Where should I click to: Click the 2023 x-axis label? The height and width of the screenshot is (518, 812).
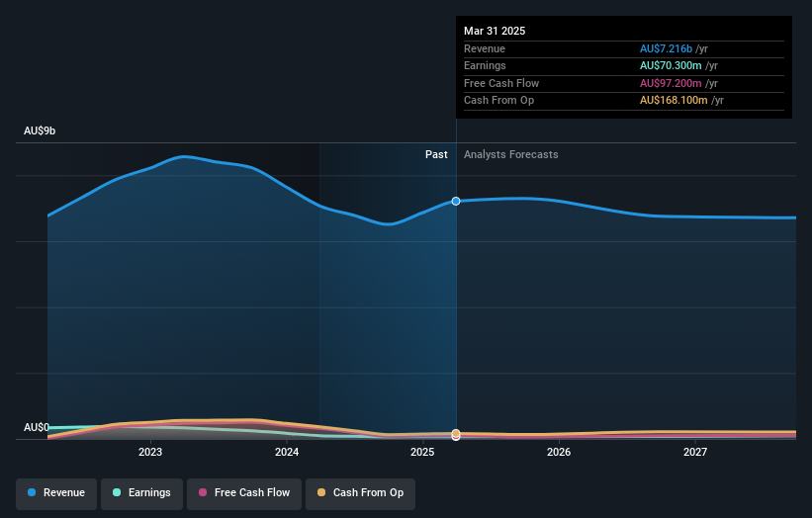pos(150,453)
